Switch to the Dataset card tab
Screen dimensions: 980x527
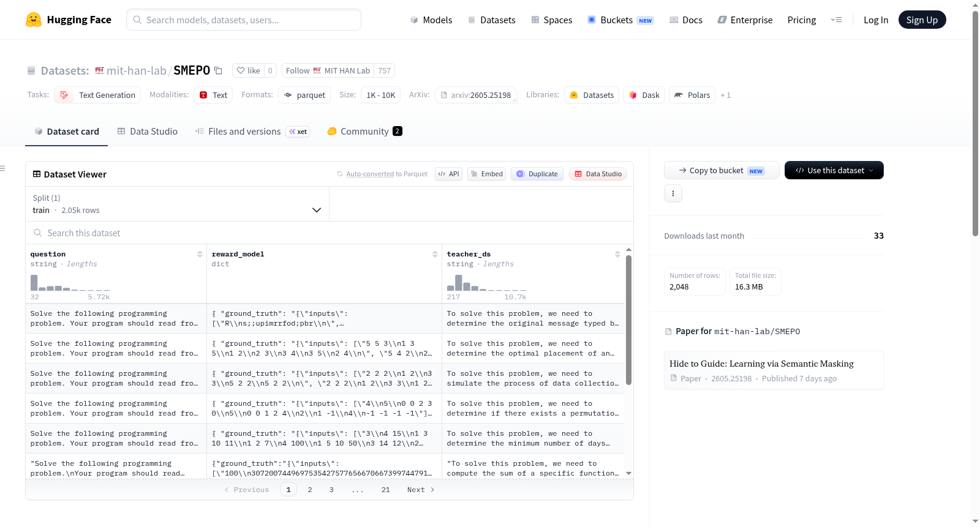point(66,131)
